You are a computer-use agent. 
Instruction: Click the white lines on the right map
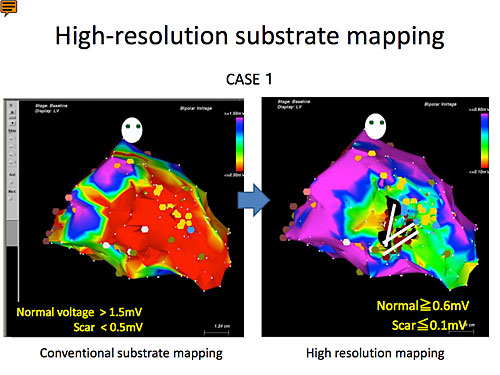pyautogui.click(x=399, y=232)
